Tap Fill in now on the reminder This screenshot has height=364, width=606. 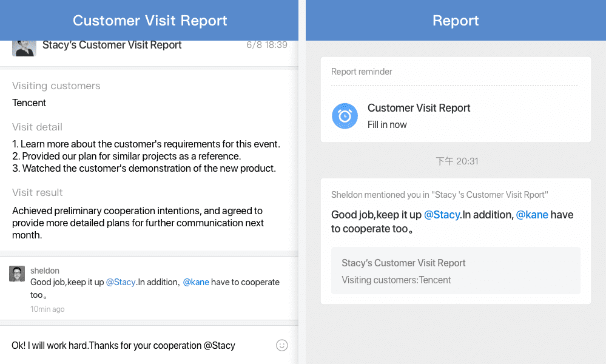[387, 124]
